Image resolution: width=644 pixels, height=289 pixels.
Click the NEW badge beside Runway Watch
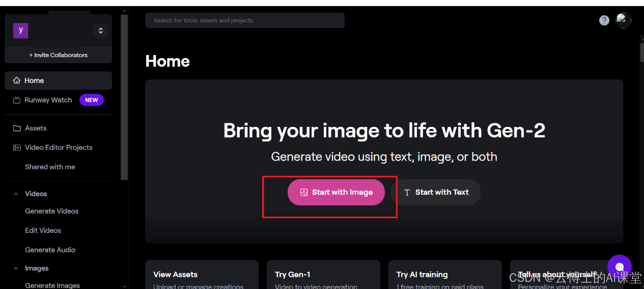(x=92, y=100)
